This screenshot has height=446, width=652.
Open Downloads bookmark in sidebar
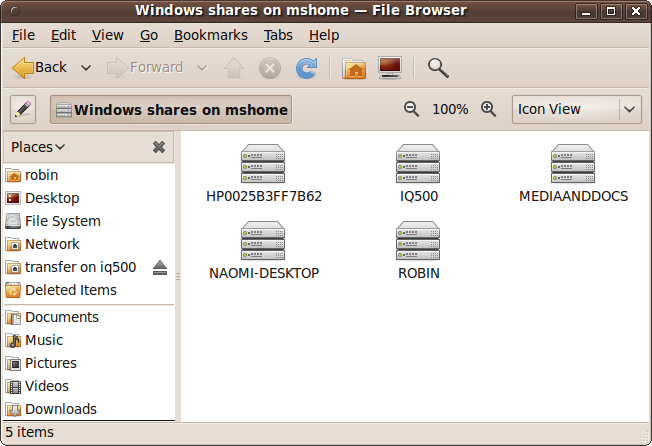pos(89,409)
